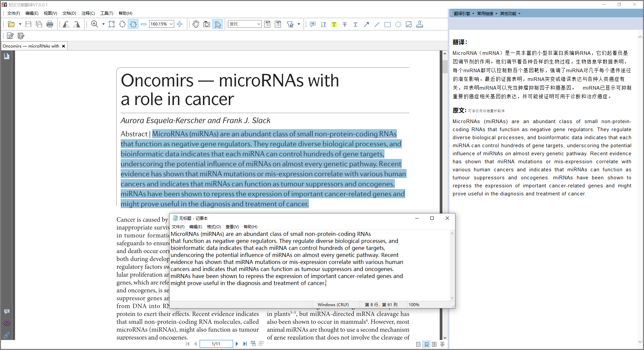Open the zoom percentage 160.15% dropdown
The image size is (644, 350).
(171, 24)
